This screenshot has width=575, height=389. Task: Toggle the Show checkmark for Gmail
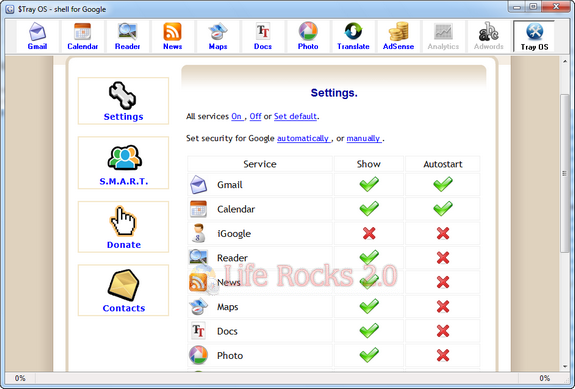(x=369, y=184)
